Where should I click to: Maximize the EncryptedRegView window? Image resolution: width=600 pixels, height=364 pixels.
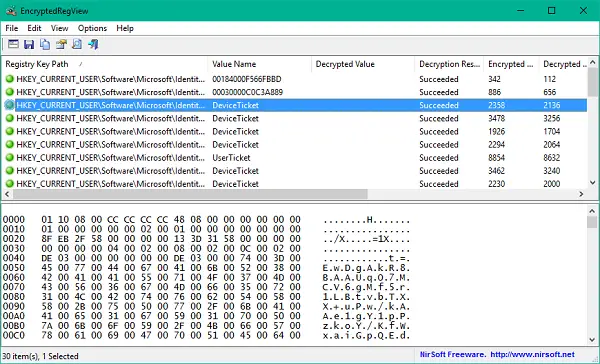tap(551, 10)
